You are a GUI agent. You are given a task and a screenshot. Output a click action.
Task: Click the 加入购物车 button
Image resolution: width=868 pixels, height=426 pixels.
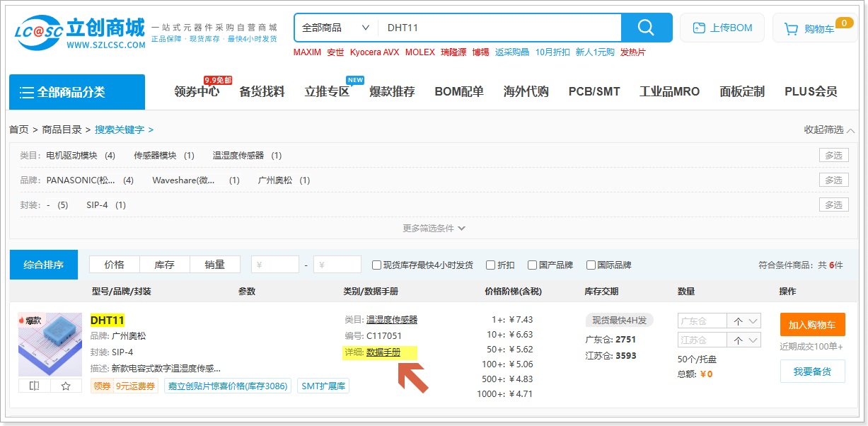pos(812,325)
